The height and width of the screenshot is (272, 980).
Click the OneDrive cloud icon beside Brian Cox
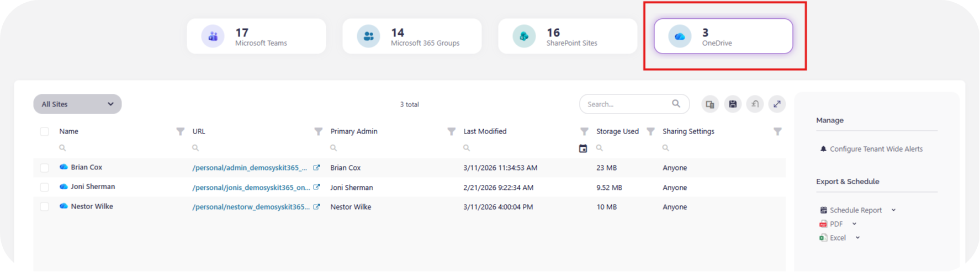(63, 167)
